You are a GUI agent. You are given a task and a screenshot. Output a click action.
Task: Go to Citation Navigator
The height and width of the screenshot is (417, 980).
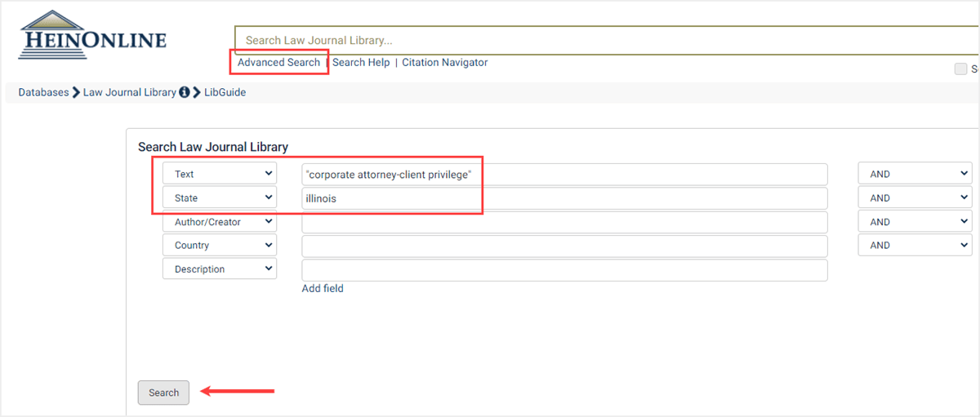[444, 63]
